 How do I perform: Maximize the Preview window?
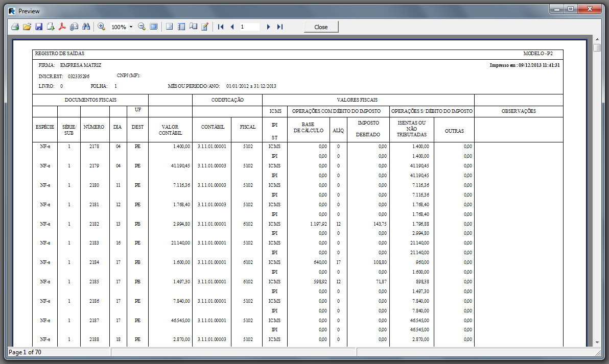click(x=571, y=9)
